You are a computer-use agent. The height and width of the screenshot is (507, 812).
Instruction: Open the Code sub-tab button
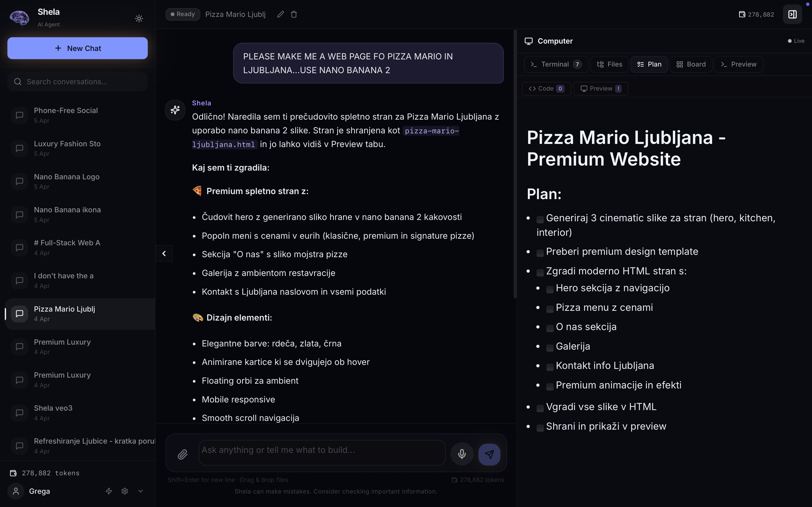coord(546,88)
